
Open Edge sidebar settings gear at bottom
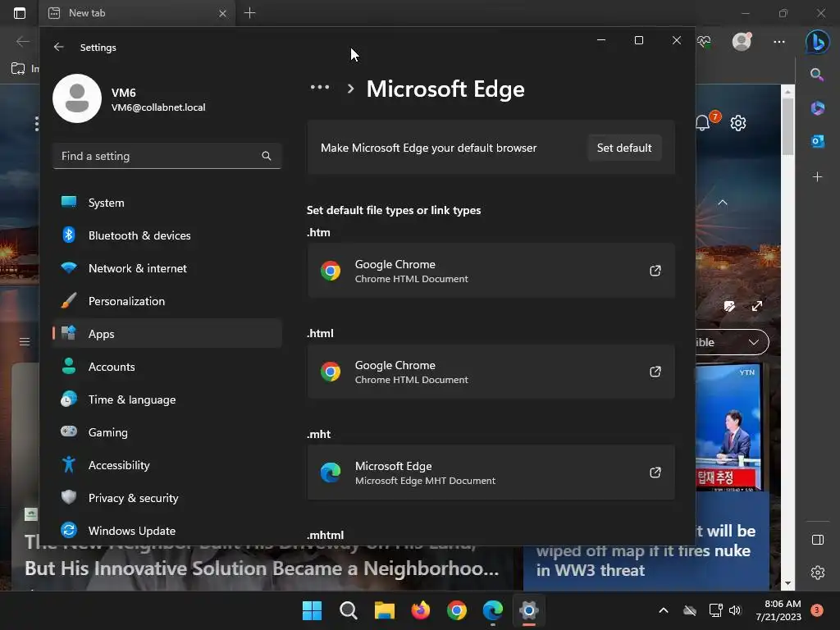coord(818,573)
